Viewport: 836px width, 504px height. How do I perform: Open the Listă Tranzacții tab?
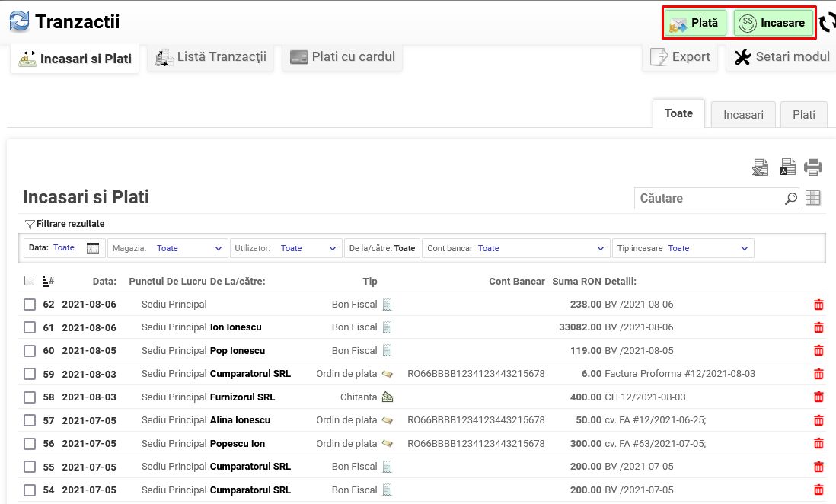(211, 57)
